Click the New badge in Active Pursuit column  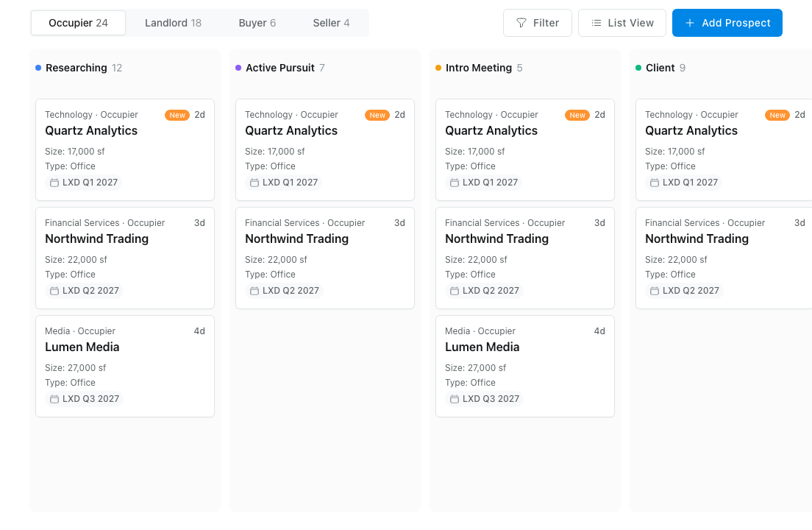coord(377,115)
